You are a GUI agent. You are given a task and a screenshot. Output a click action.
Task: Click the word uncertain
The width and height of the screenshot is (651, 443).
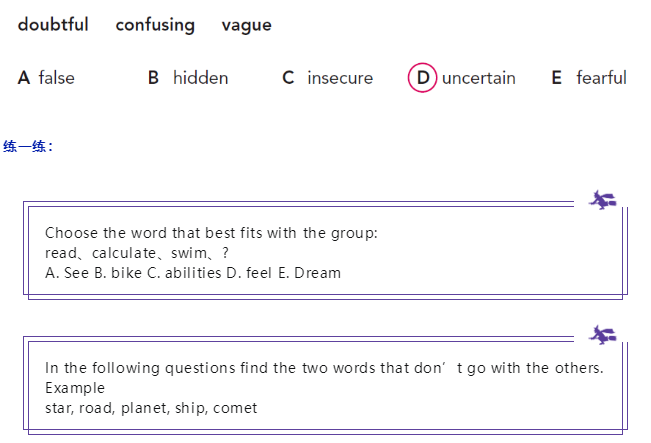coord(479,78)
